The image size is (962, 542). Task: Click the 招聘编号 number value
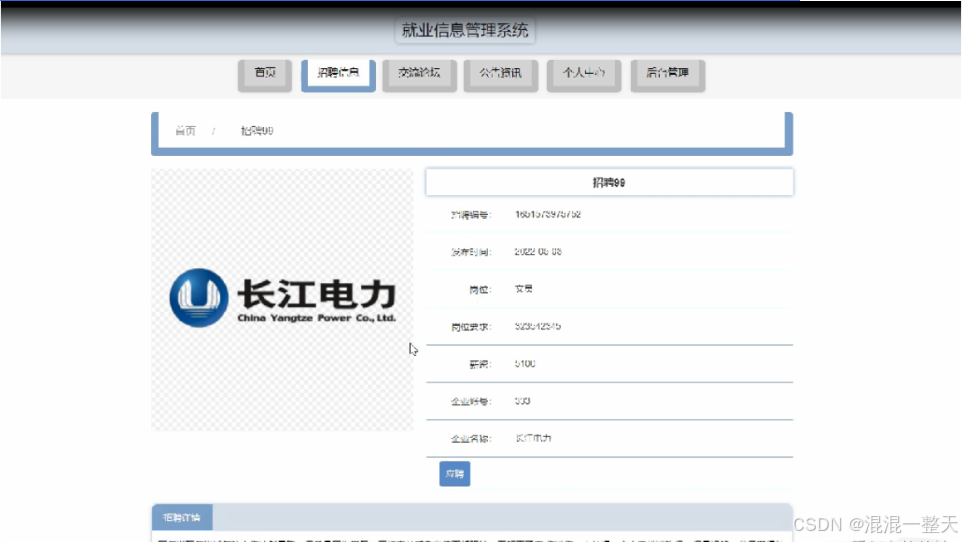pyautogui.click(x=548, y=214)
